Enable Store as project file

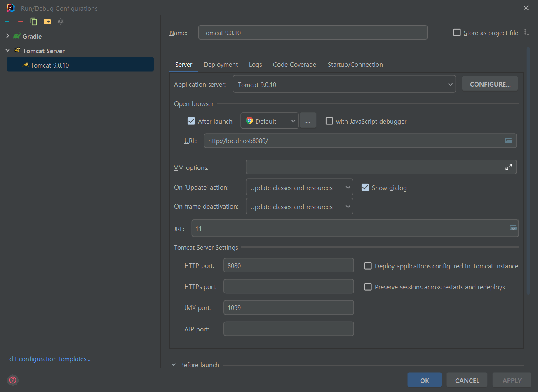pos(457,33)
